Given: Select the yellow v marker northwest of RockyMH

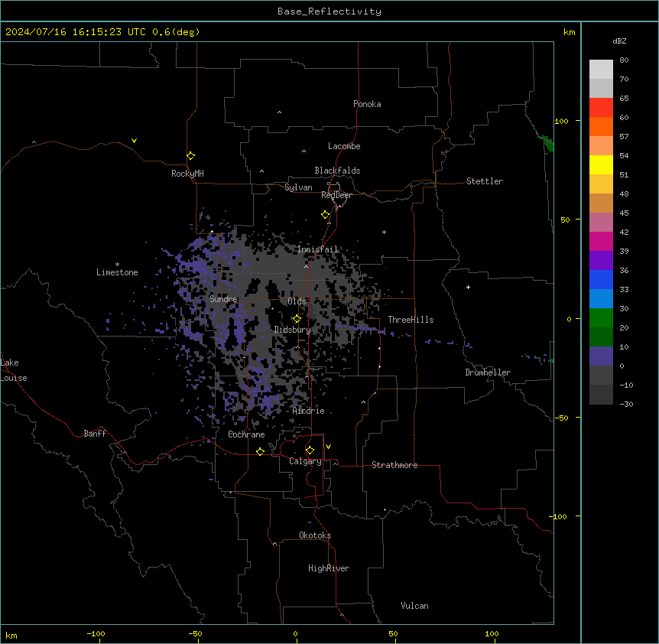Looking at the screenshot, I should click(134, 141).
